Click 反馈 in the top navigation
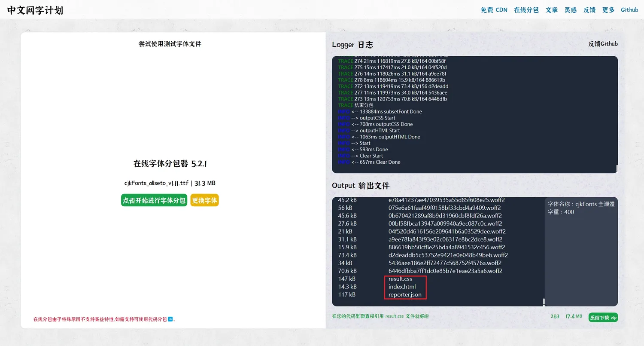 [x=589, y=9]
